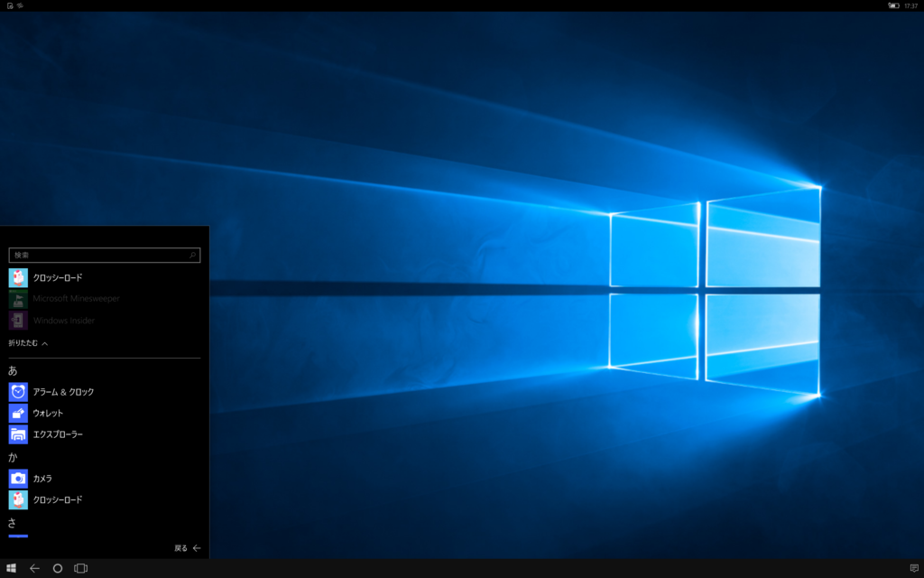The width and height of the screenshot is (924, 578).
Task: Jump via the あ group header
Action: pos(13,371)
